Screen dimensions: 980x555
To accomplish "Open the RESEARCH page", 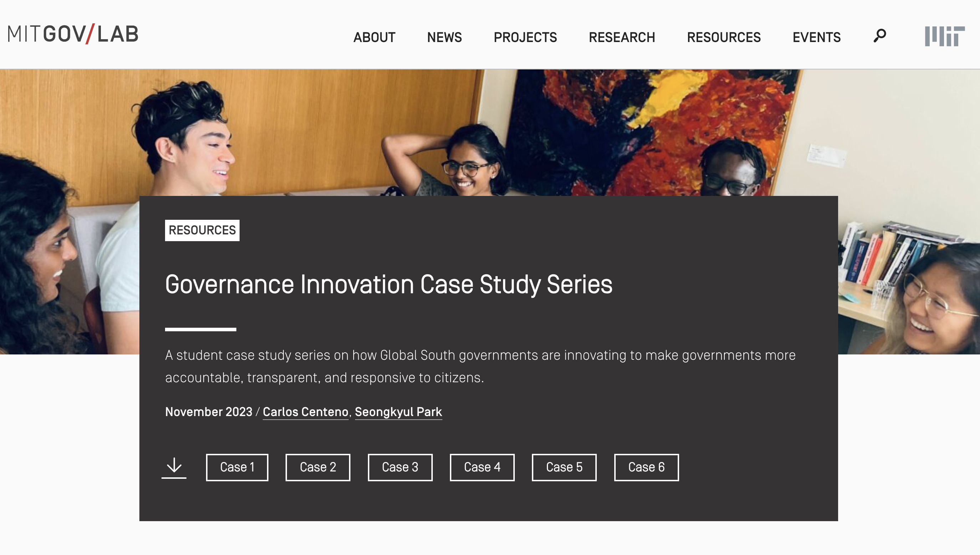I will click(622, 37).
